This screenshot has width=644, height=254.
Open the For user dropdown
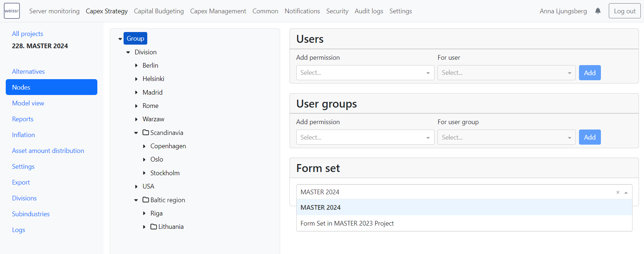(506, 73)
